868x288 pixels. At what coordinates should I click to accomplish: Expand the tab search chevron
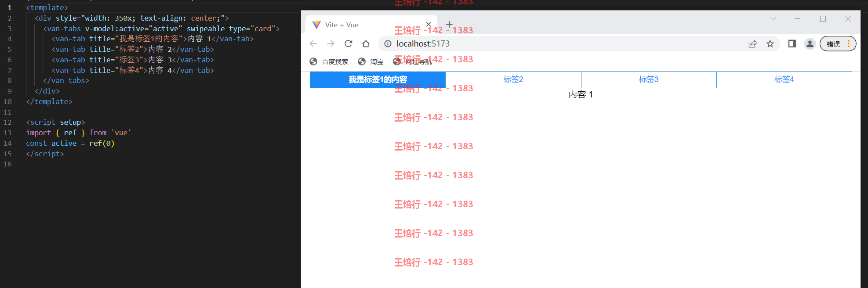point(773,18)
